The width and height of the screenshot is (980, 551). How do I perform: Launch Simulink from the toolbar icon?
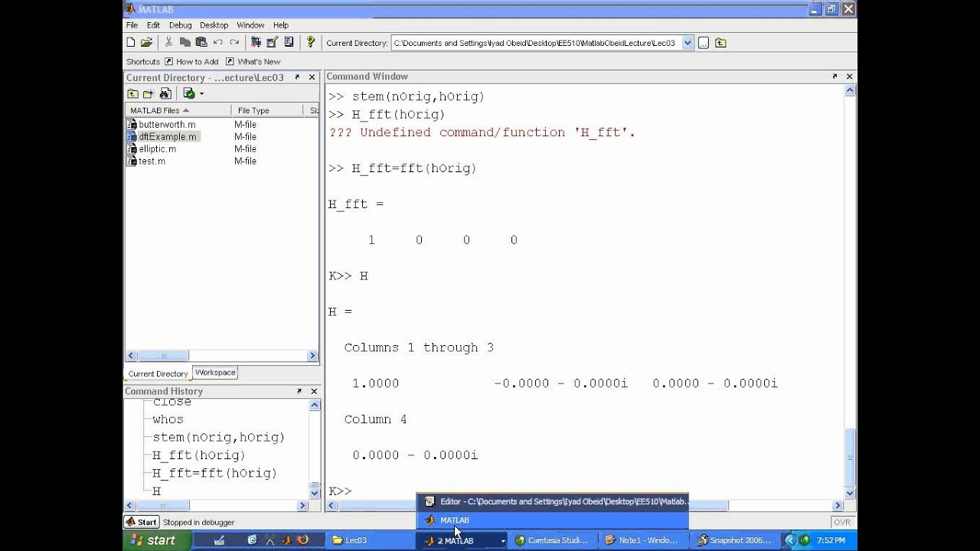[256, 43]
